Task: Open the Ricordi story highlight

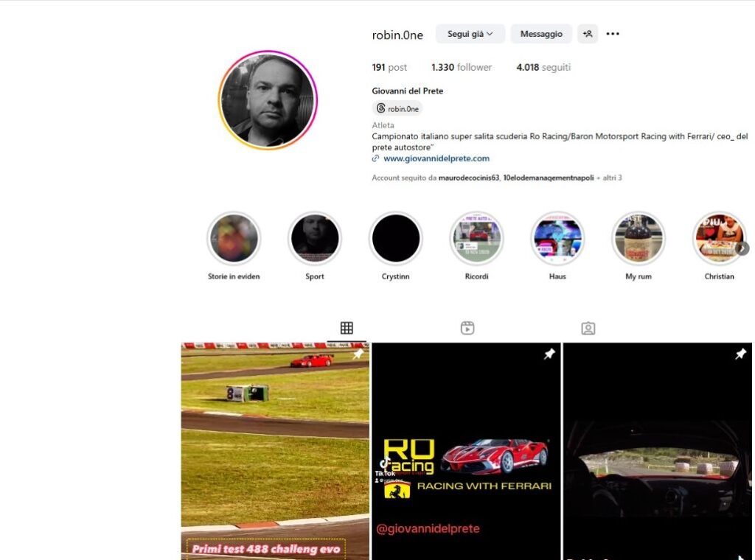Action: point(477,239)
